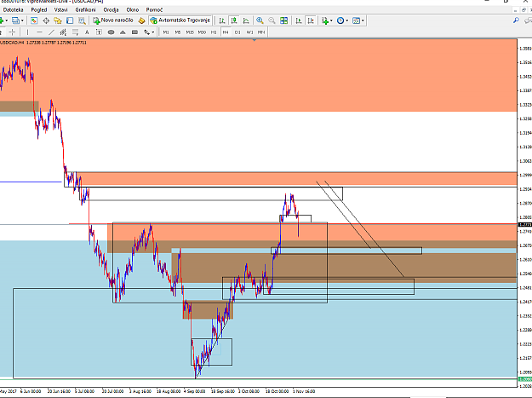Image resolution: width=532 pixels, height=398 pixels.
Task: Open the Okno menu
Action: click(x=133, y=10)
